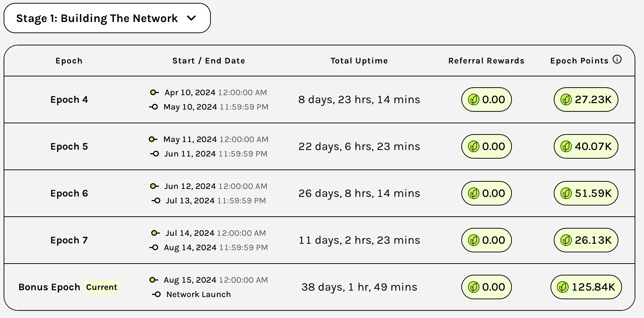Open the Stage 1: Building The Network dropdown

pos(107,18)
